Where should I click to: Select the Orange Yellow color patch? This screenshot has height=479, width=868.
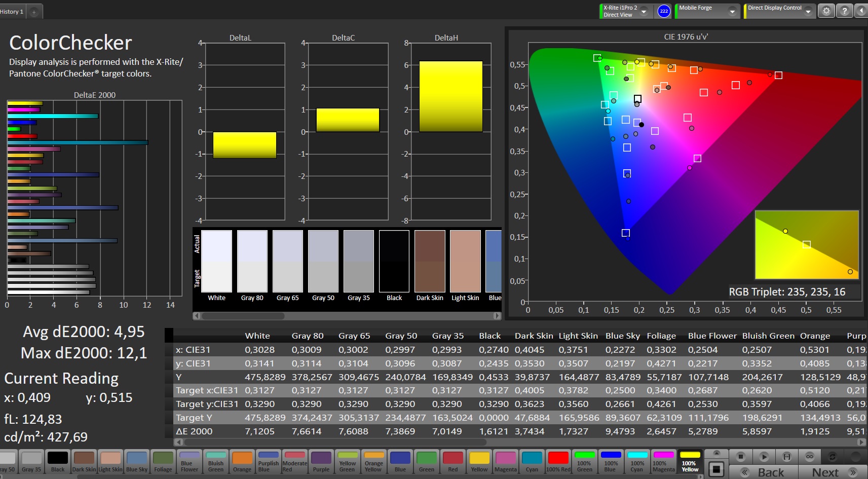tap(374, 462)
